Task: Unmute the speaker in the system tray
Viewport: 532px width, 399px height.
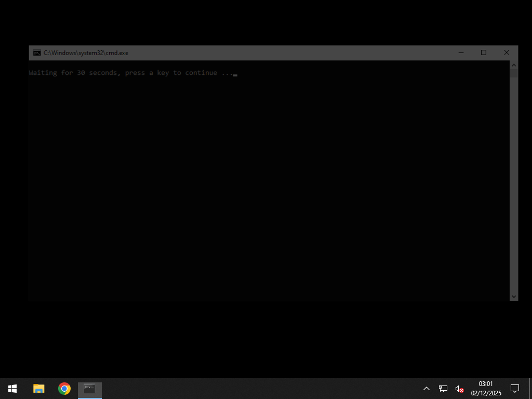Action: [x=459, y=388]
